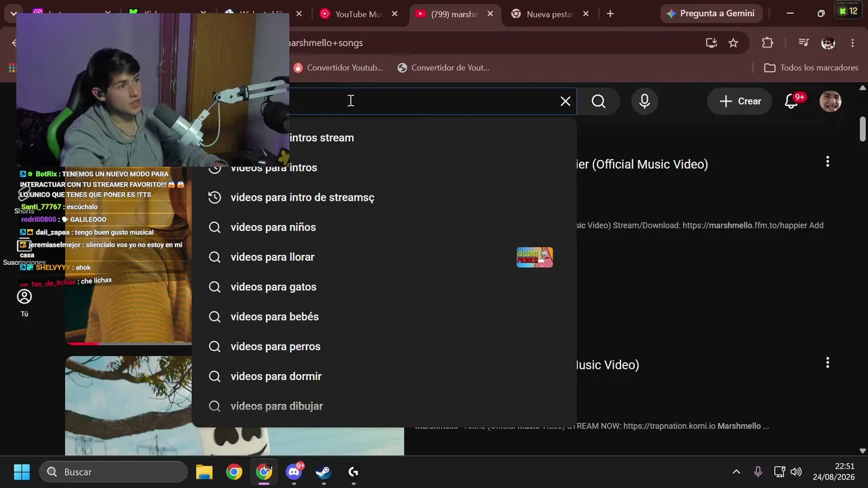The height and width of the screenshot is (488, 868).
Task: Open the Happier (Official Music Video) title
Action: [642, 164]
